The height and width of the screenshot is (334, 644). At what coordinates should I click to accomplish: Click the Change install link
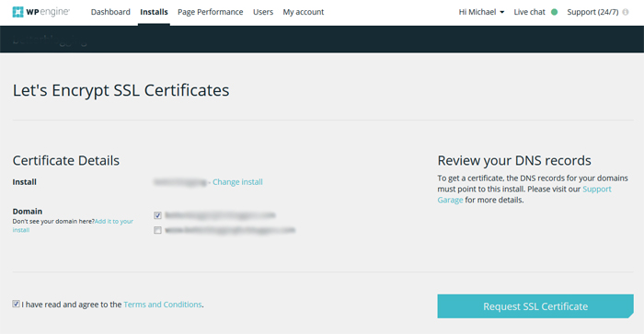pos(237,182)
